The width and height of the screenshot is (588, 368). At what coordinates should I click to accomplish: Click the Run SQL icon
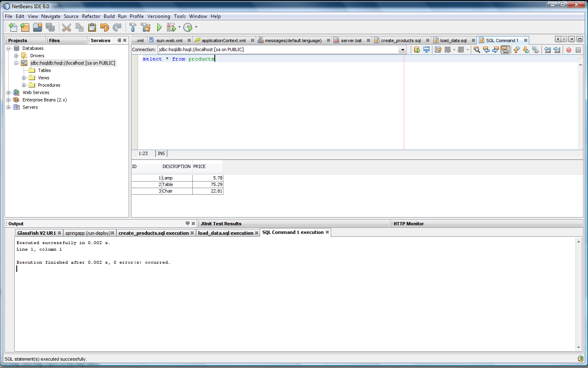(416, 50)
